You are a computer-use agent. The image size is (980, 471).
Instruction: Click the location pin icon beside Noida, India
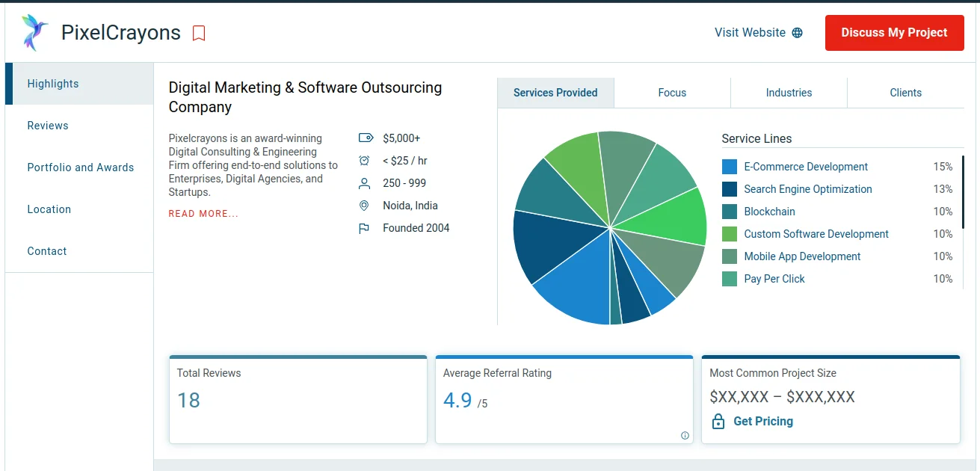click(x=365, y=206)
